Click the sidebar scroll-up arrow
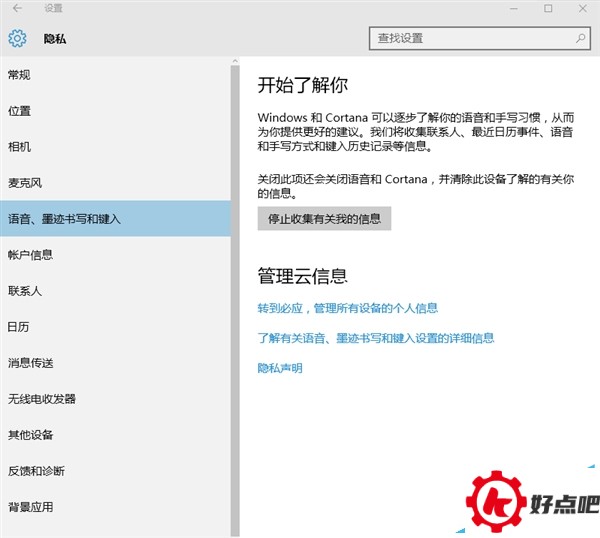Image resolution: width=600 pixels, height=538 pixels. (x=235, y=60)
